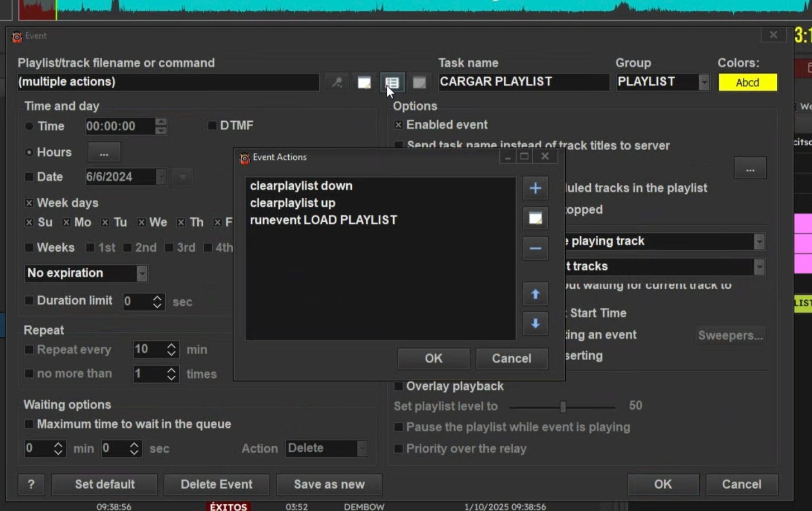812x511 pixels.
Task: Select 'clearplaylist down' in the actions list
Action: (x=301, y=185)
